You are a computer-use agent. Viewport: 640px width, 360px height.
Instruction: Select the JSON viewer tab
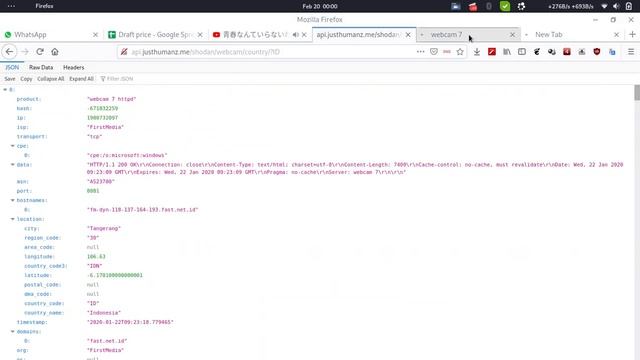click(x=12, y=67)
